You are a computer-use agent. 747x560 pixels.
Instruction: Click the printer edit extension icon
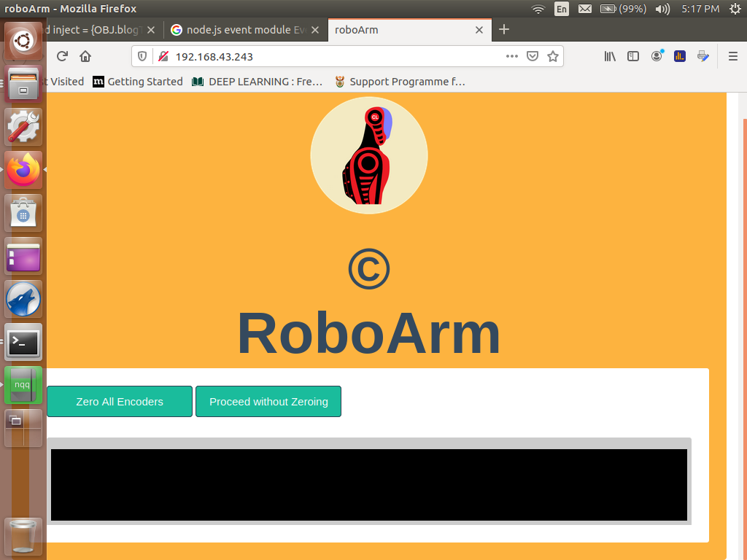pyautogui.click(x=703, y=56)
